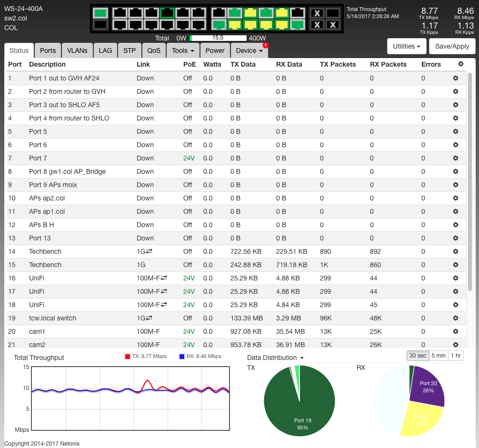Switch the graph to 1 hr range

456,356
